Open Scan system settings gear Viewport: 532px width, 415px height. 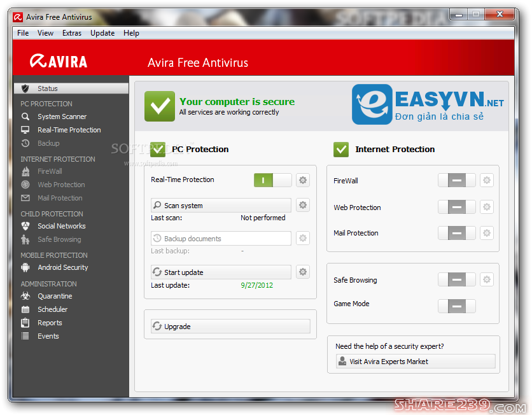pos(303,205)
